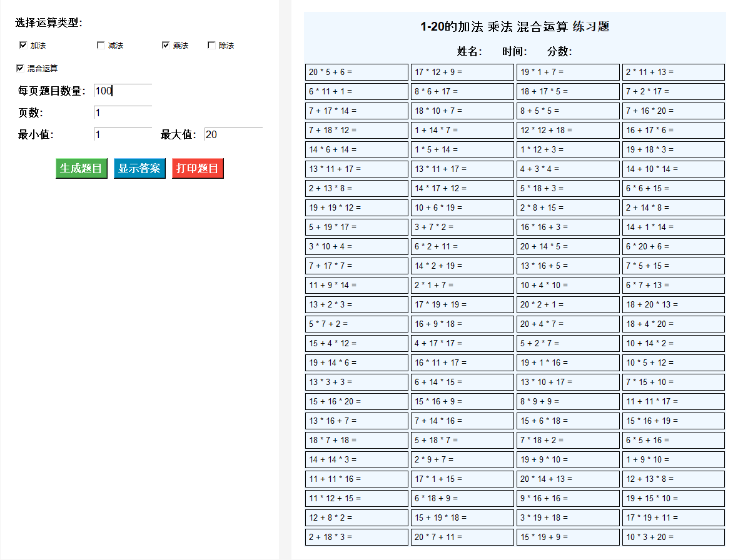Enable the 减法 (subtraction) checkbox

pyautogui.click(x=101, y=45)
